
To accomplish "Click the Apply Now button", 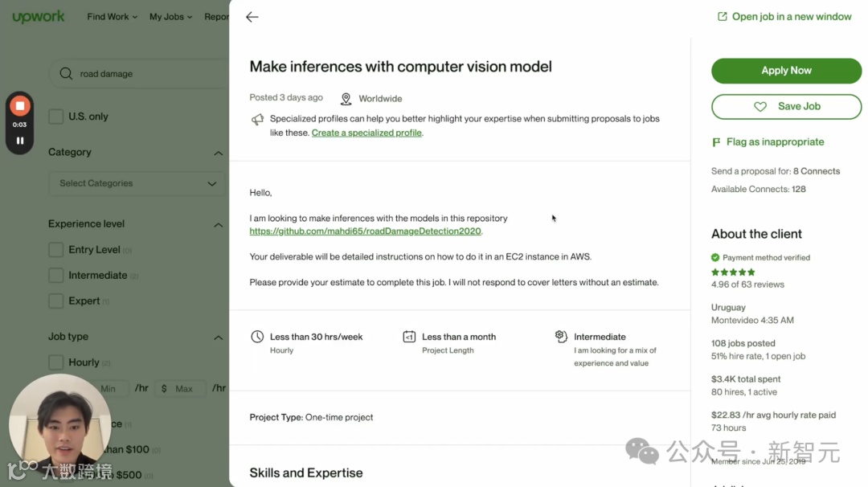I will pyautogui.click(x=786, y=71).
